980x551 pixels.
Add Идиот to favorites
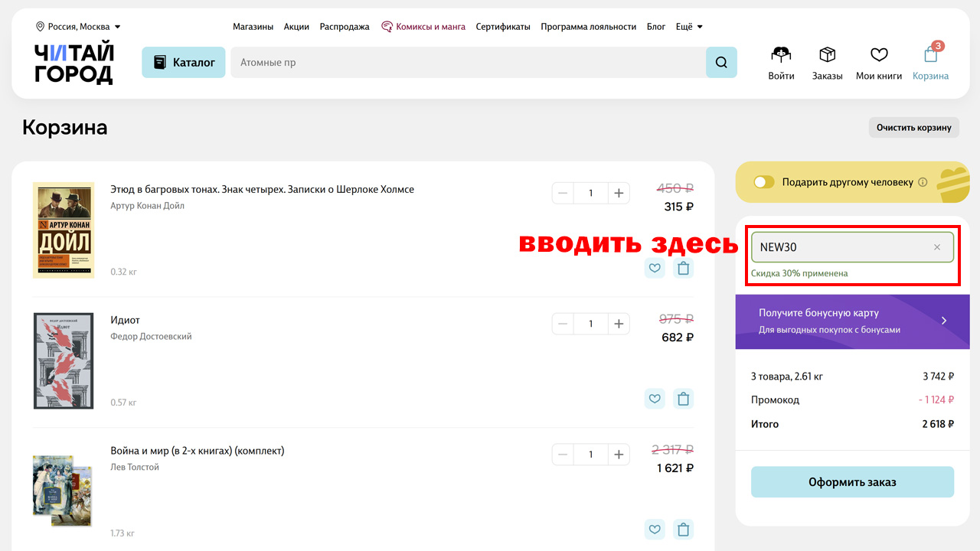click(x=655, y=399)
